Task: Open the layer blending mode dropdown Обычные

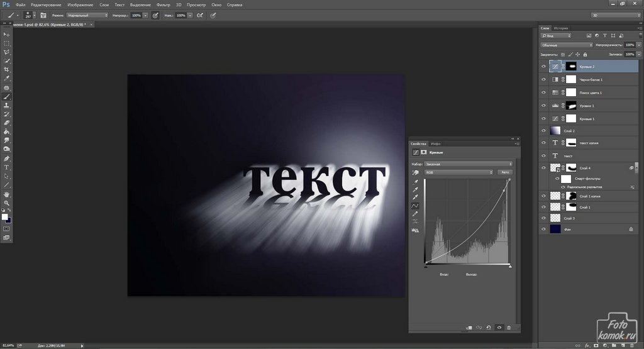Action: pos(566,45)
